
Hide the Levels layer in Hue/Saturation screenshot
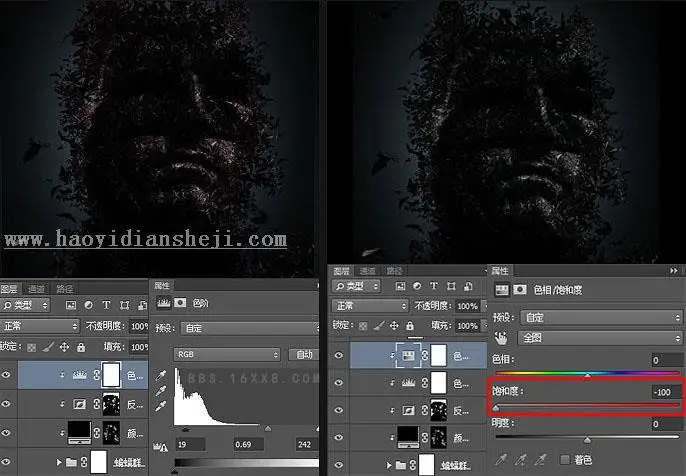[338, 382]
